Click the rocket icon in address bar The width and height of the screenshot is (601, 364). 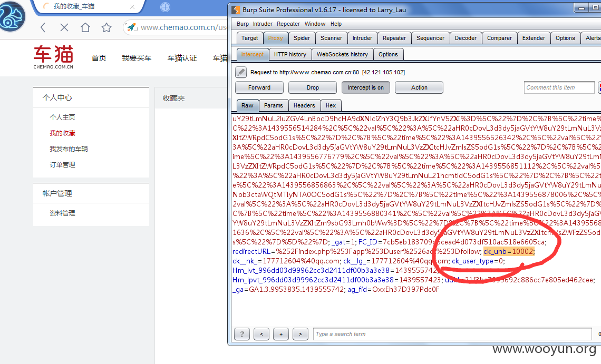(132, 27)
